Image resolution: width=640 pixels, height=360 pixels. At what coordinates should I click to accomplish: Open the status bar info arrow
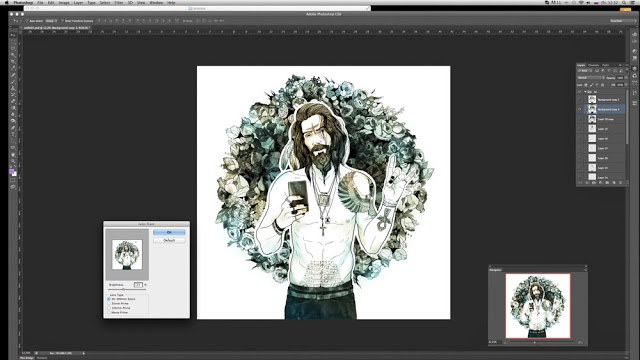[x=84, y=353]
